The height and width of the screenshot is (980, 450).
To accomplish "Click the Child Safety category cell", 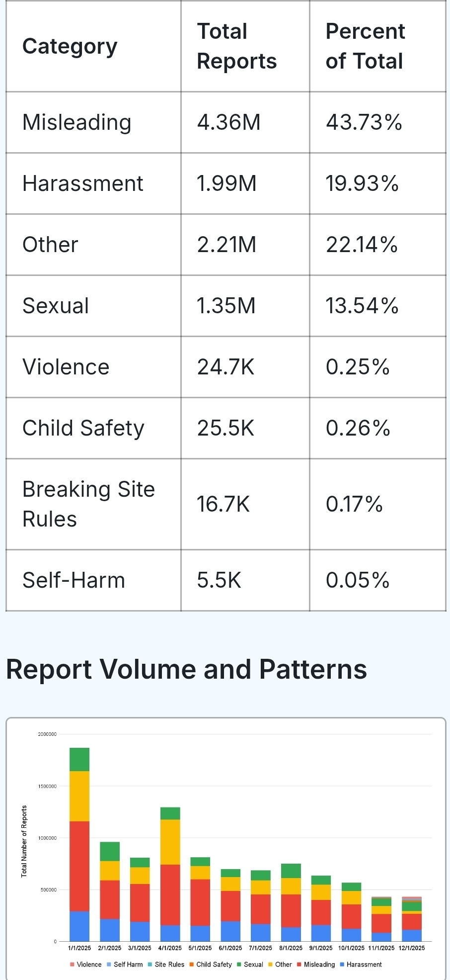I will click(x=83, y=428).
